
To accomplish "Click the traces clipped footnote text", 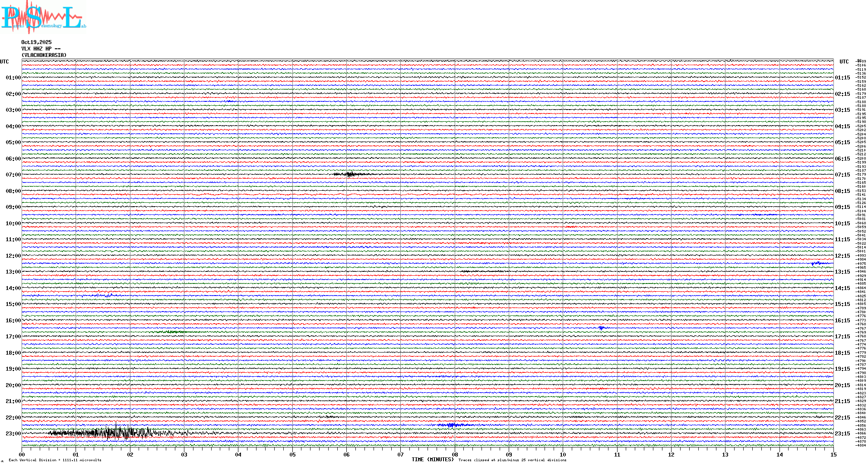I will (x=512, y=460).
